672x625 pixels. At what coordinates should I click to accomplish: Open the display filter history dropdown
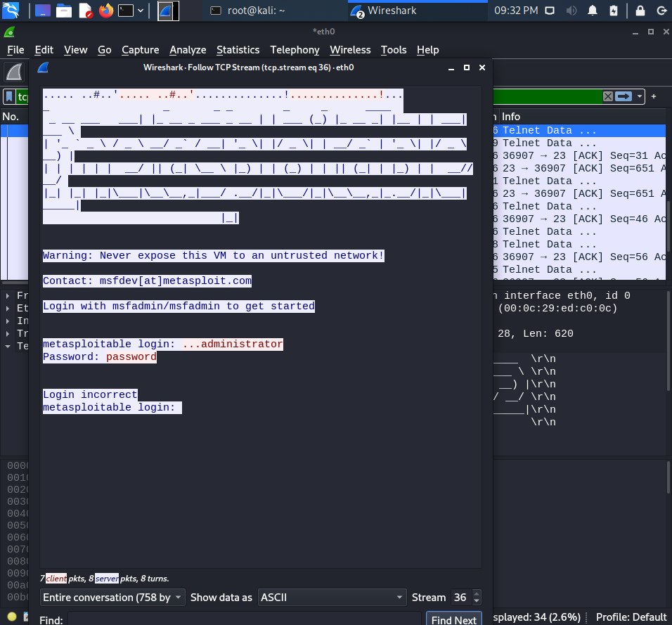[640, 96]
